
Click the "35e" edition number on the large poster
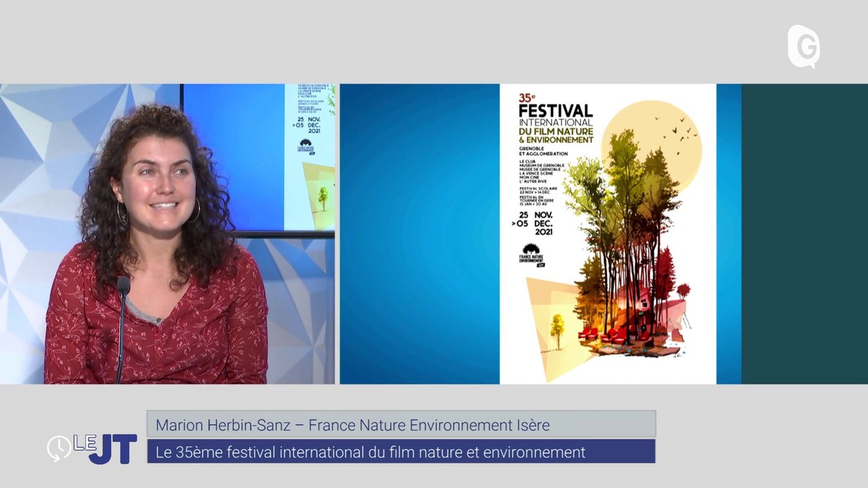pos(527,98)
